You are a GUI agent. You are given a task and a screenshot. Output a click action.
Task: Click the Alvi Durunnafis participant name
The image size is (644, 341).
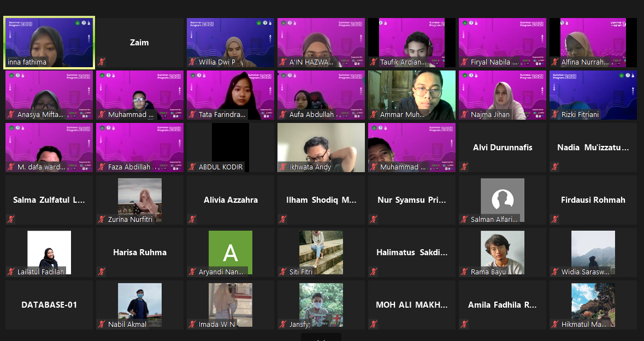[502, 148]
